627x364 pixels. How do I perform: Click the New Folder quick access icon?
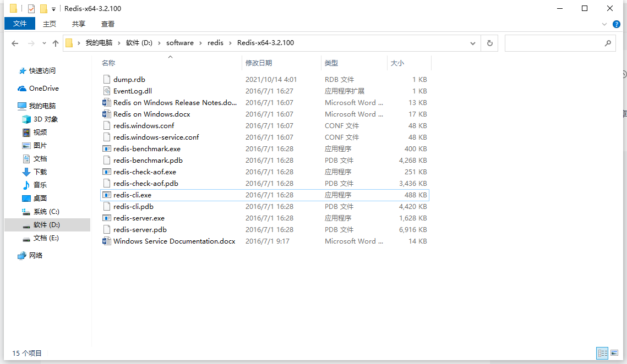(43, 8)
